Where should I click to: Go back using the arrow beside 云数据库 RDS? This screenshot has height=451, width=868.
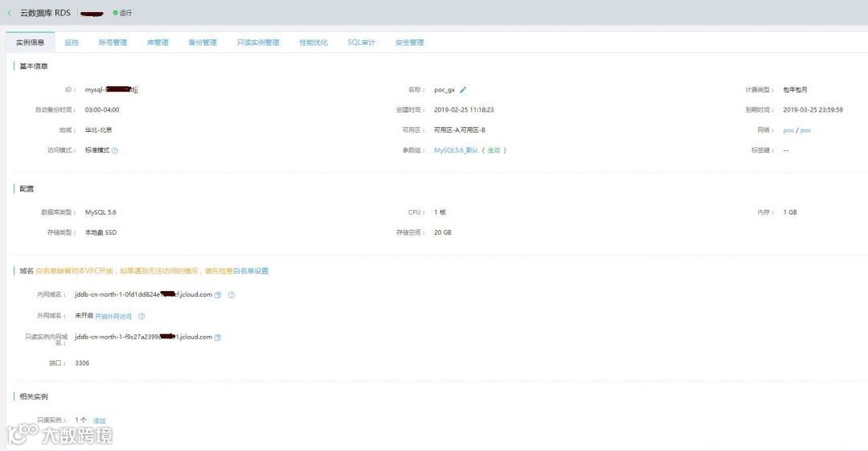[x=10, y=13]
